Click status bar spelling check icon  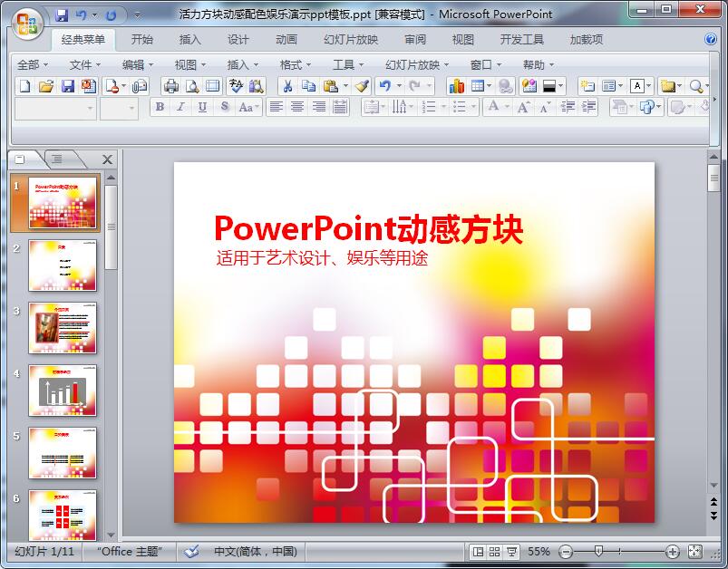(191, 552)
